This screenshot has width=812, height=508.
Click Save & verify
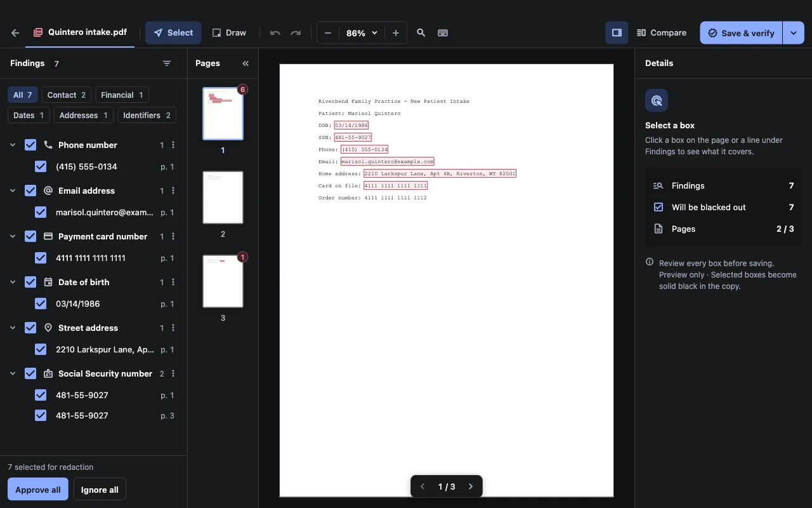click(x=741, y=33)
